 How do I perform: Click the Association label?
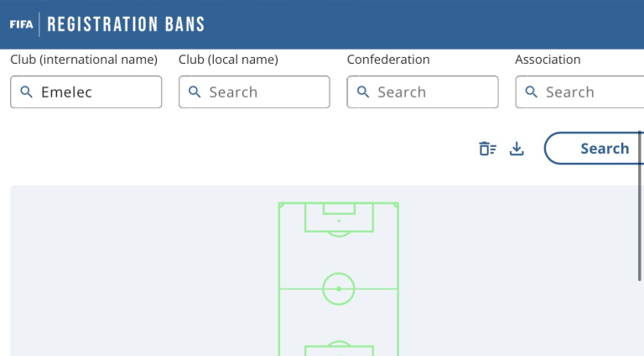548,60
